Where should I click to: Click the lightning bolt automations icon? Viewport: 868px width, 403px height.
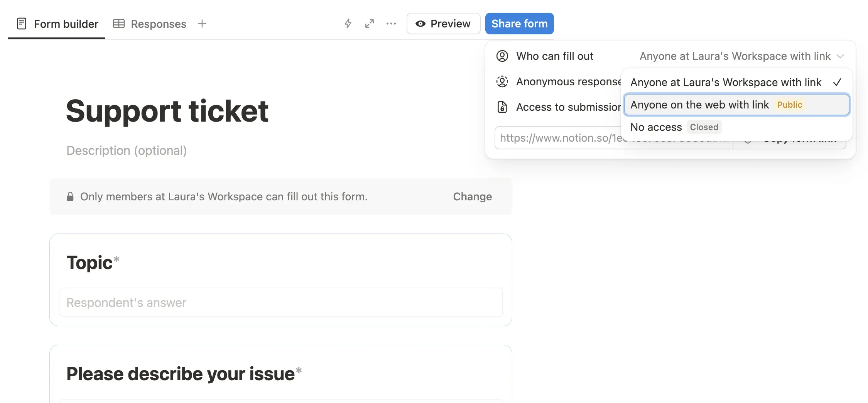[x=348, y=24]
